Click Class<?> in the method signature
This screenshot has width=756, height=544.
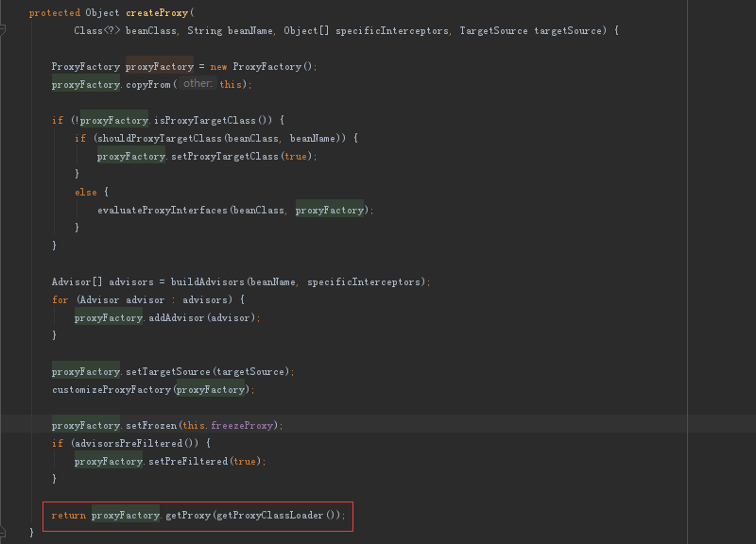tap(97, 31)
